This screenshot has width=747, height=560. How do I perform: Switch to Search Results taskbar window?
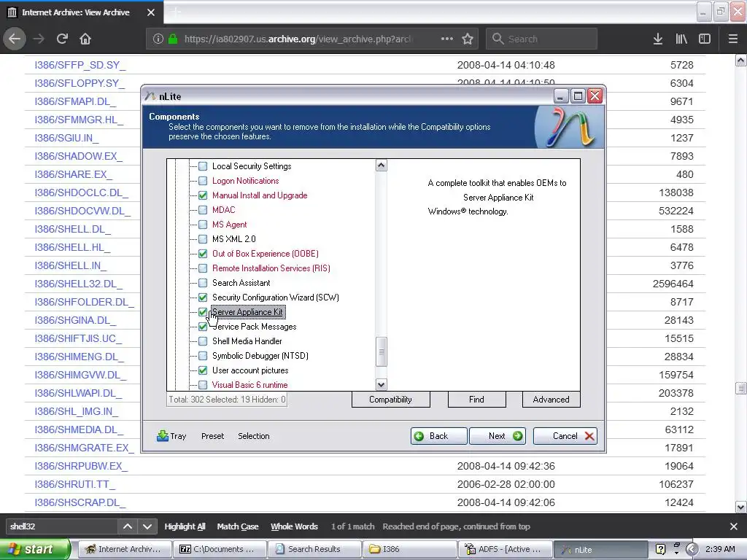[x=314, y=549]
